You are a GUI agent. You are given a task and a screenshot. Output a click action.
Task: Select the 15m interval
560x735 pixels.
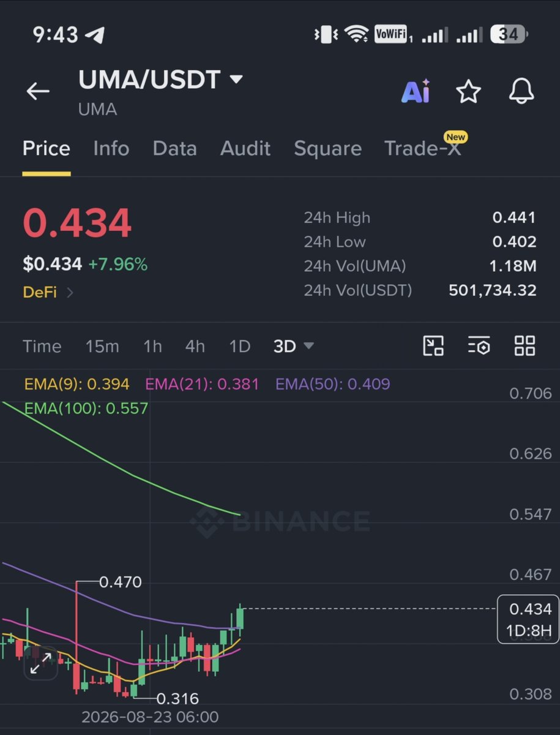click(x=102, y=346)
